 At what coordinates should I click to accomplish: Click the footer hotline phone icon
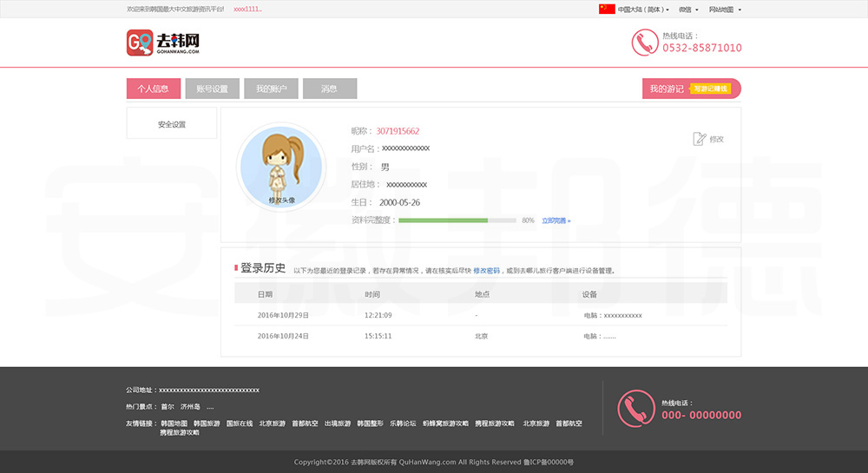pos(636,409)
